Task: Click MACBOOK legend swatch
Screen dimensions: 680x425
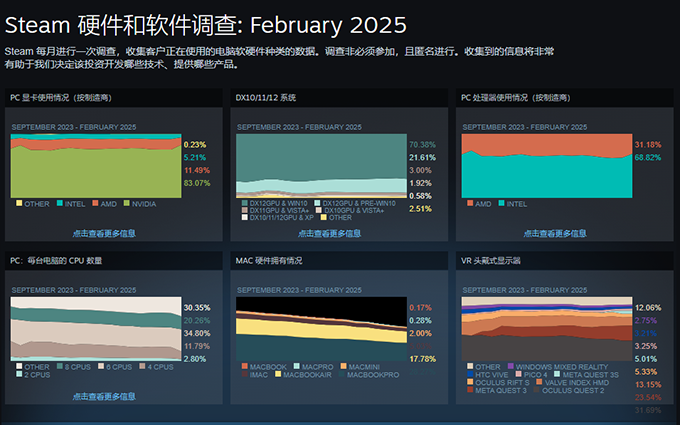Action: tap(245, 366)
